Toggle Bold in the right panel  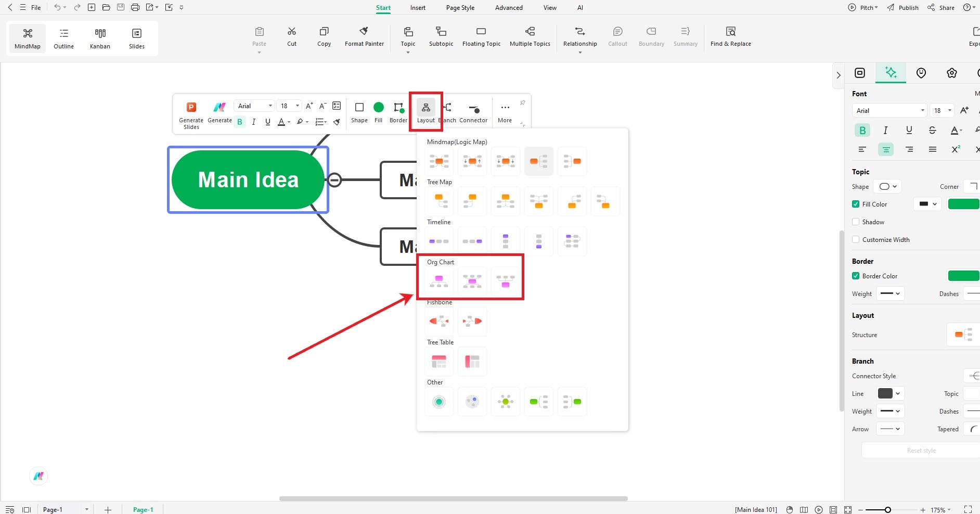click(862, 130)
